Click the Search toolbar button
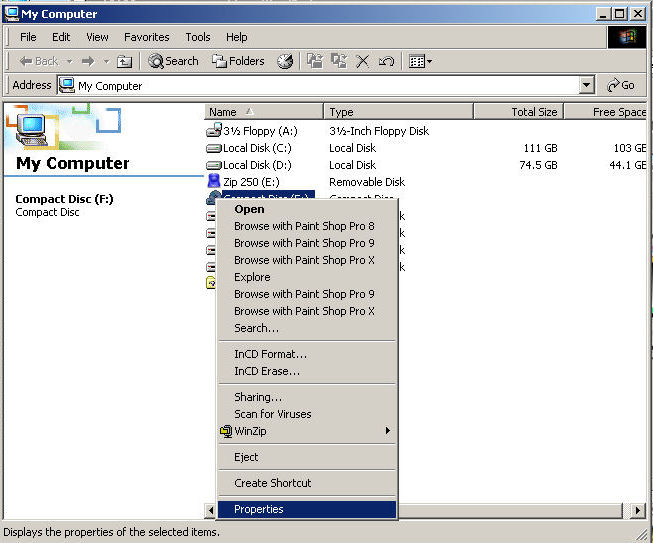 coord(173,61)
